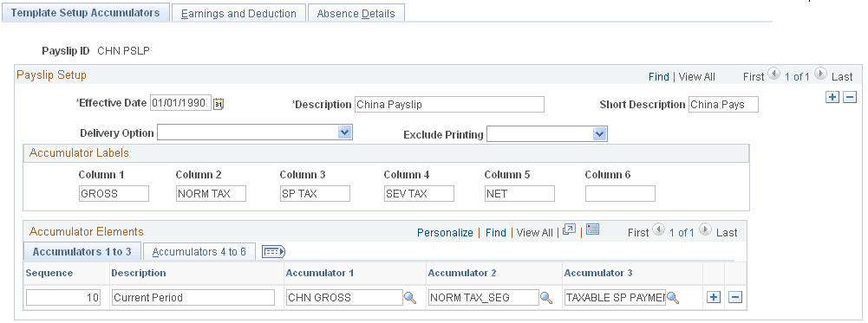This screenshot has width=868, height=323.
Task: Click View All in Accumulator Elements
Action: [x=535, y=233]
